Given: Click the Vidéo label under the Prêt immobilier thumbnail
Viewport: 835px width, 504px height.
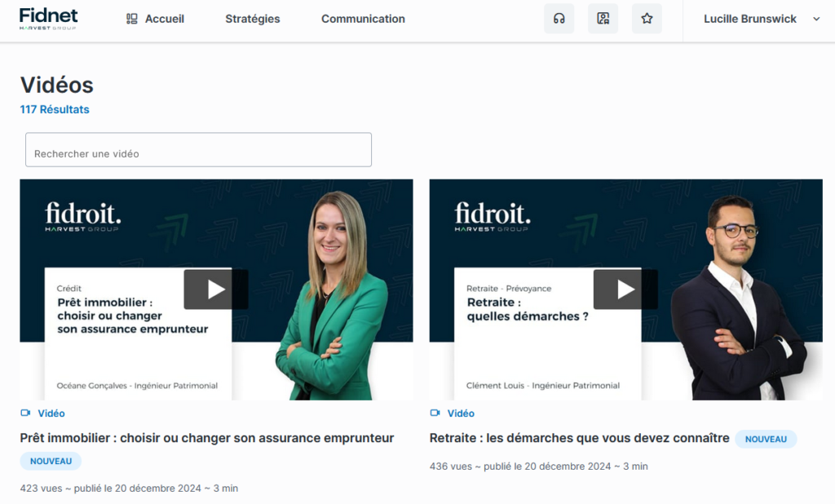Looking at the screenshot, I should point(51,413).
